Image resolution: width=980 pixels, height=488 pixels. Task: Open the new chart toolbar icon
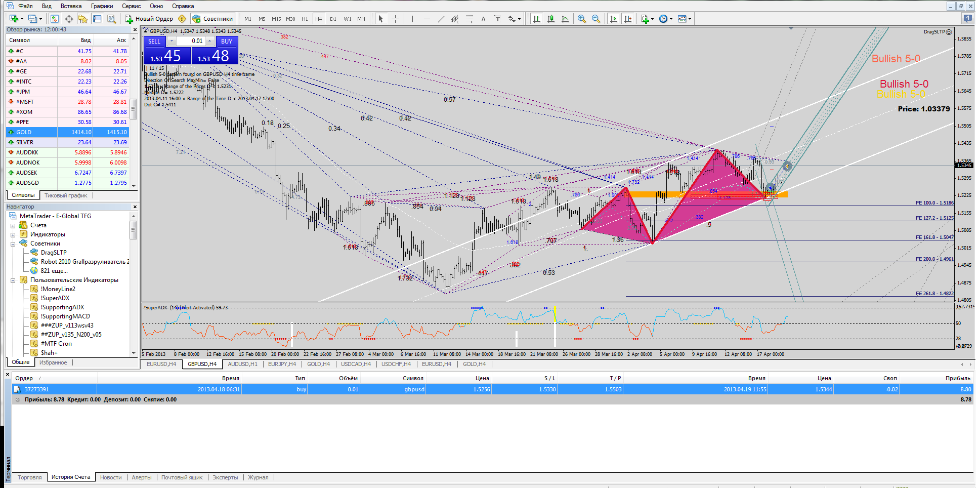[x=14, y=19]
